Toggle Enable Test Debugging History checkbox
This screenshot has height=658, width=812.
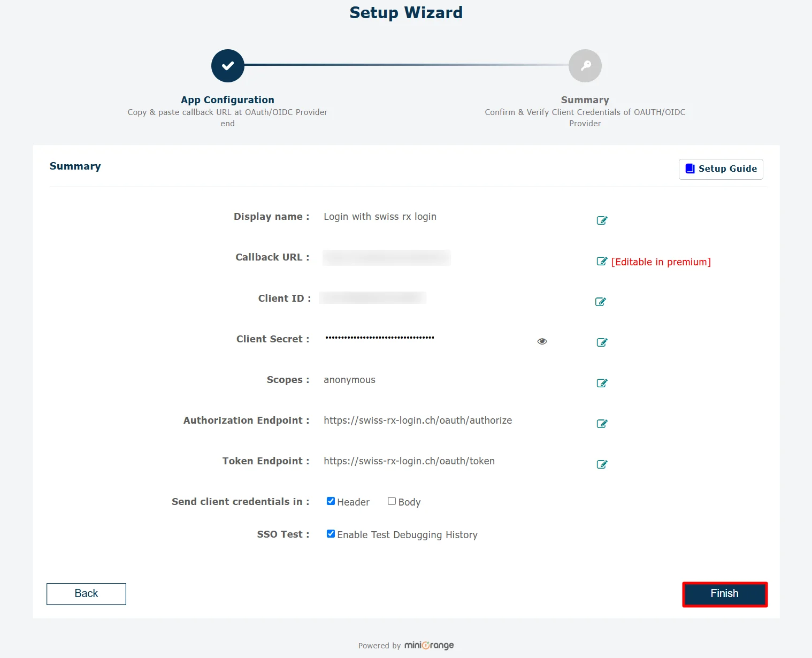(x=331, y=534)
